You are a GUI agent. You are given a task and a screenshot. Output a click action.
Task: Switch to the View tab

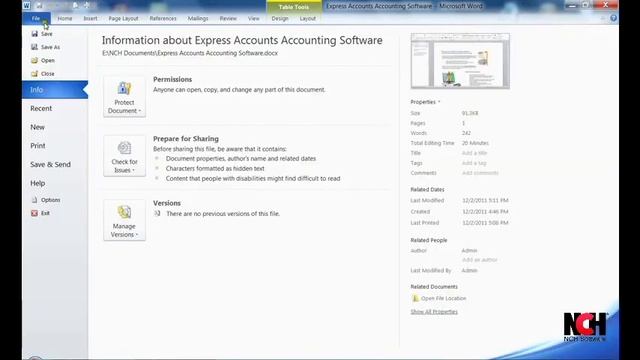pos(253,18)
